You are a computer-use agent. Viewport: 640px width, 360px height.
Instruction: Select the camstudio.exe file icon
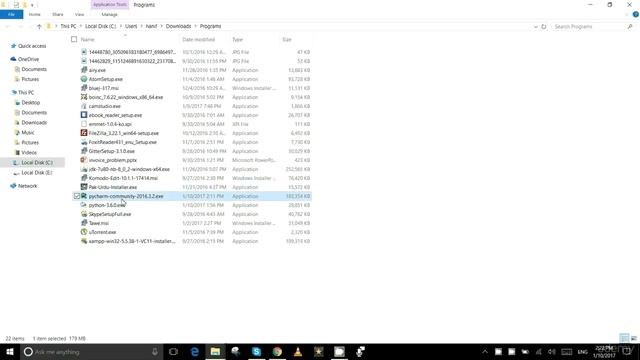[84, 106]
